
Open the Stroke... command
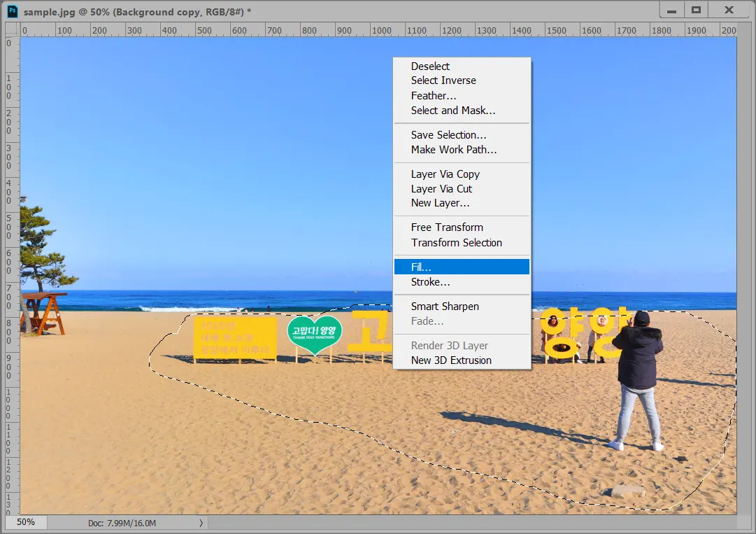(462, 282)
